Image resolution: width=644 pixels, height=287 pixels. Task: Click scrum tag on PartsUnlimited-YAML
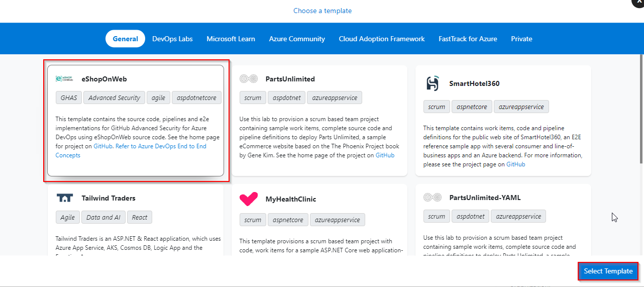[437, 216]
